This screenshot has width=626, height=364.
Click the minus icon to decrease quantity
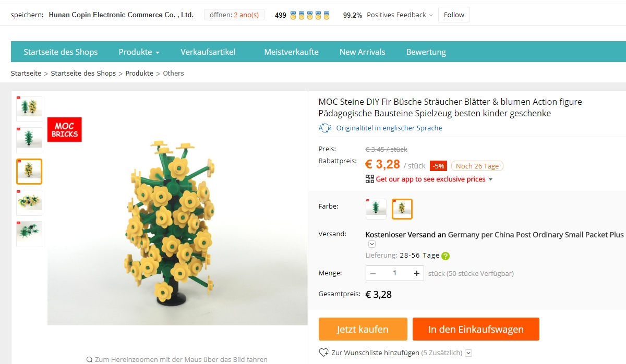[x=373, y=273]
